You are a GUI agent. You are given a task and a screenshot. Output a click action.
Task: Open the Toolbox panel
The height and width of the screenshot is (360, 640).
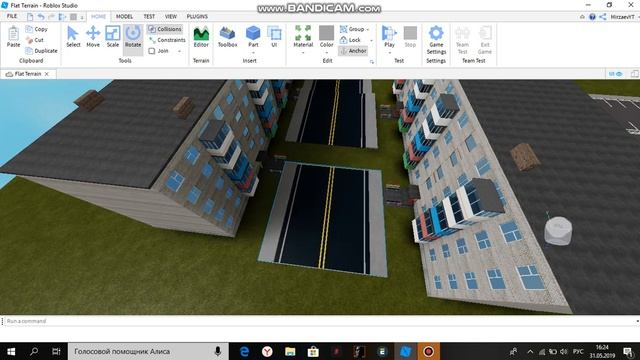tap(227, 37)
